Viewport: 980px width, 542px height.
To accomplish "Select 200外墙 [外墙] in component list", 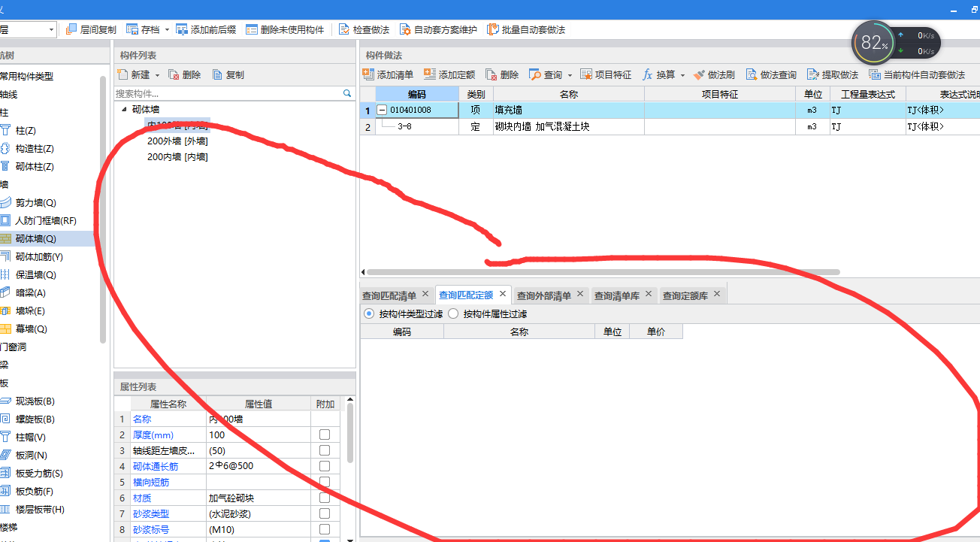I will tap(177, 141).
